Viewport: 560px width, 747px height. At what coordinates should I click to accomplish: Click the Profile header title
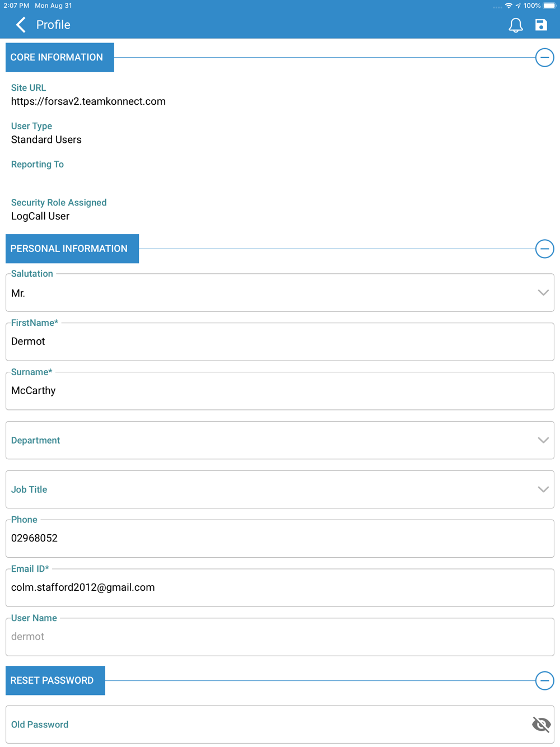pyautogui.click(x=53, y=25)
